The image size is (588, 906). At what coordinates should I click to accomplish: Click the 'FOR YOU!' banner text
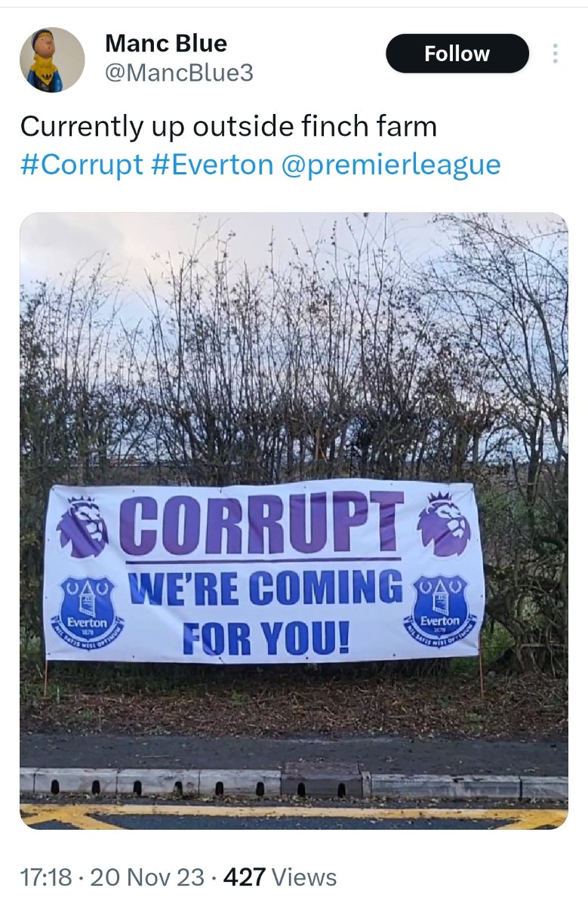(266, 638)
